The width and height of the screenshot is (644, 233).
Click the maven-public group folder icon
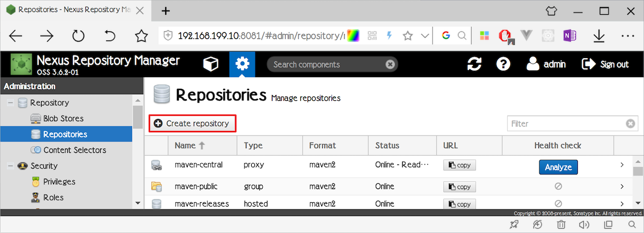coord(156,186)
